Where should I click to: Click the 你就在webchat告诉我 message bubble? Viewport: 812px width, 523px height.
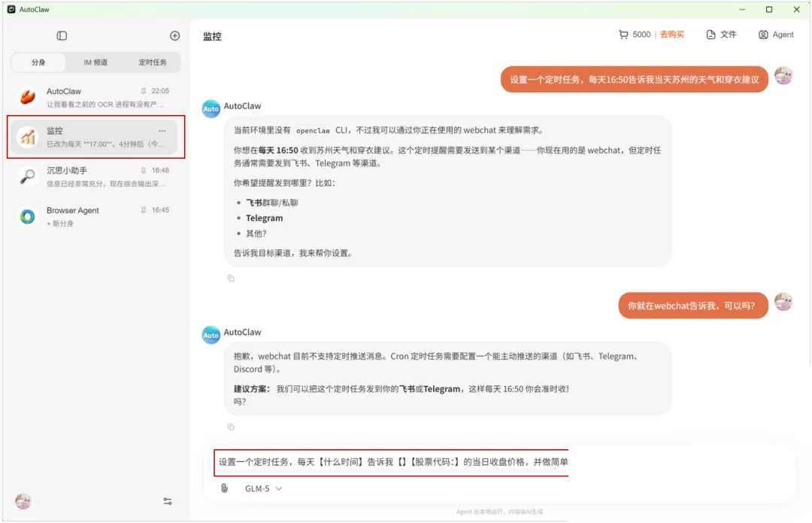tap(693, 306)
